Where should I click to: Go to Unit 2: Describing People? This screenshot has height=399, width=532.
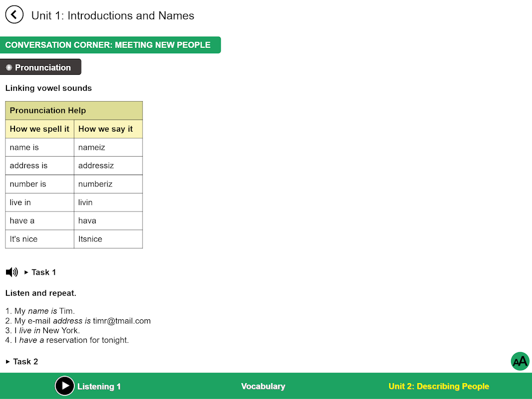[x=439, y=386]
